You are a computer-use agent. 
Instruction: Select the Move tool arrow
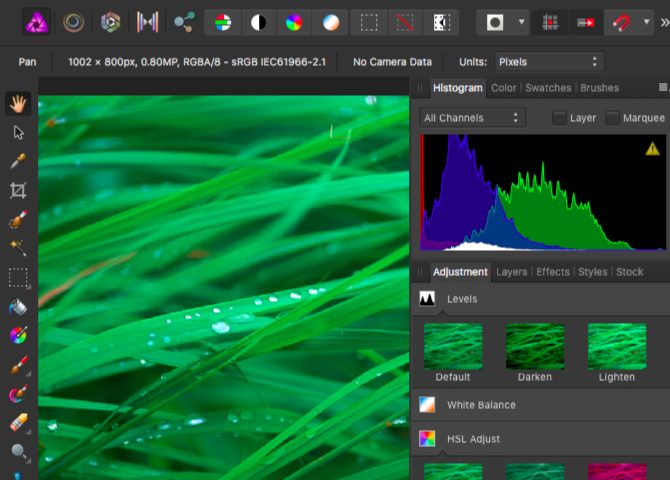pos(18,132)
